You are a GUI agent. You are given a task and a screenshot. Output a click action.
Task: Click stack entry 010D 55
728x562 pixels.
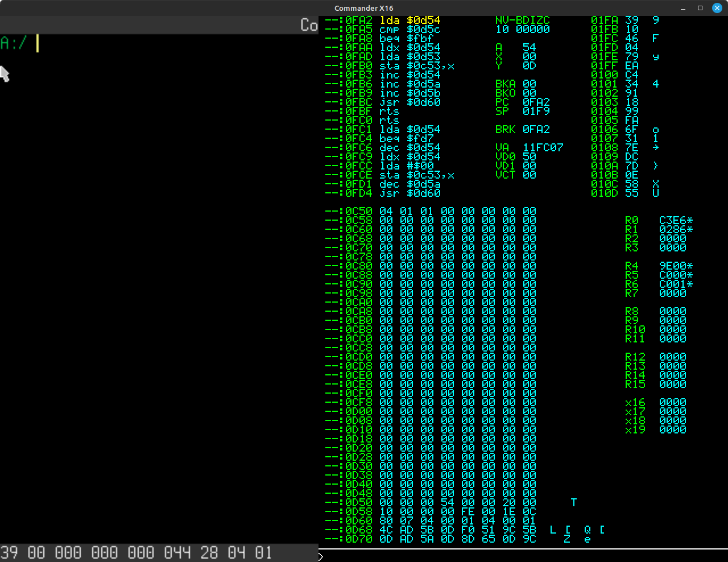point(625,193)
